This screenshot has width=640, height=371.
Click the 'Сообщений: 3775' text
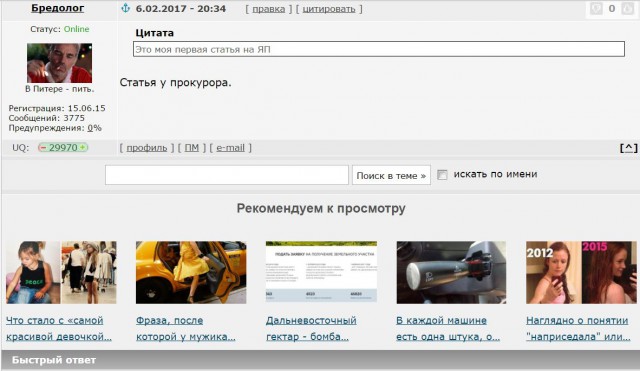coord(47,118)
